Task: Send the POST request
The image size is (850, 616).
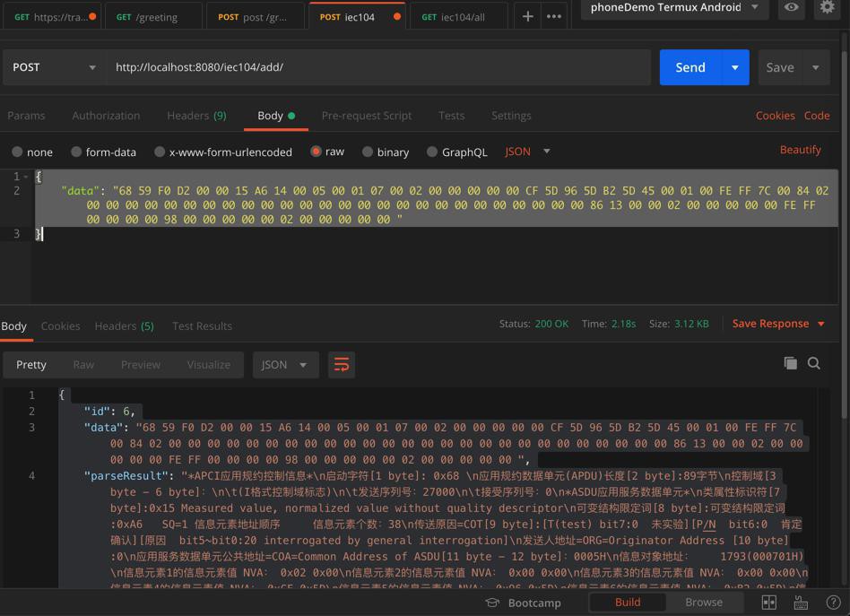Action: coord(690,67)
